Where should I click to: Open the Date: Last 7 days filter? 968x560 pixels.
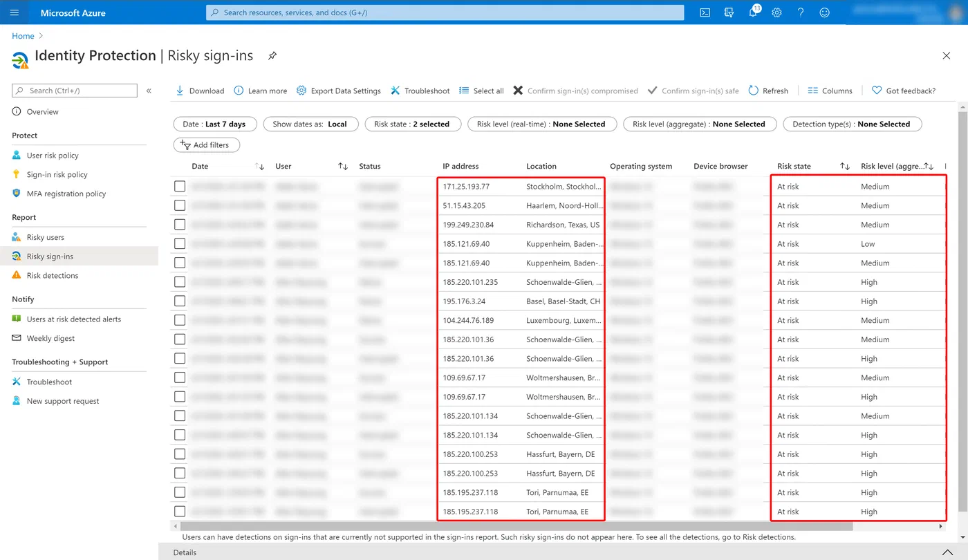point(214,124)
